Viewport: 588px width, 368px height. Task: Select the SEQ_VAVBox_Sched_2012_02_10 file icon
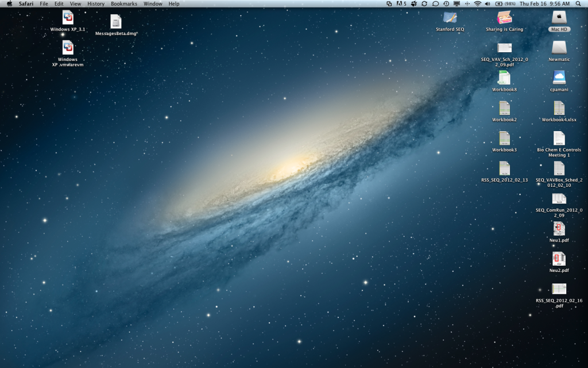point(559,168)
